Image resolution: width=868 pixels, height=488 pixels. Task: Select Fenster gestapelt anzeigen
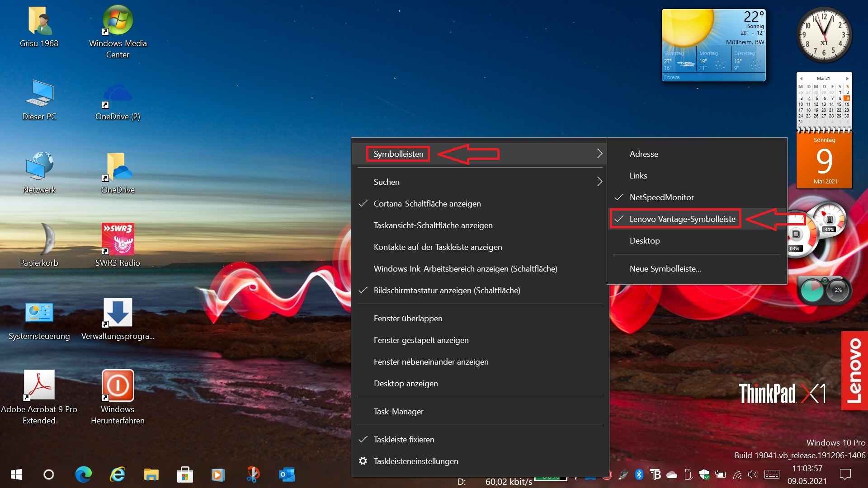point(480,340)
